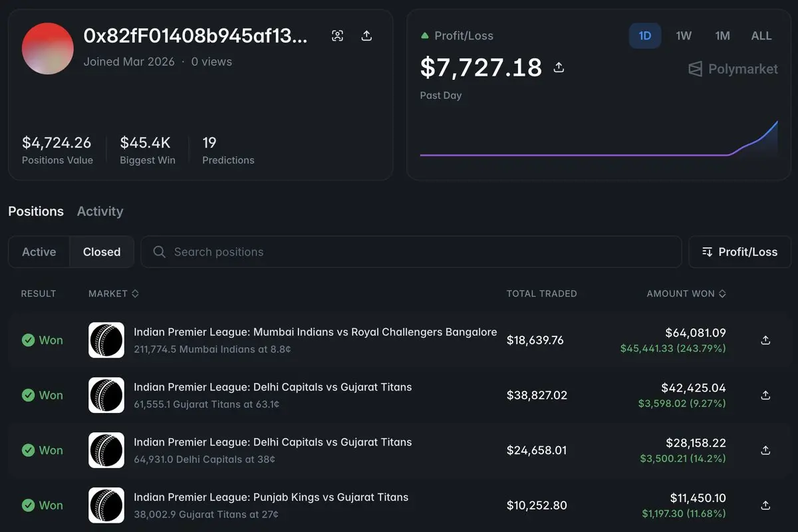Click the Search positions field

coord(412,252)
